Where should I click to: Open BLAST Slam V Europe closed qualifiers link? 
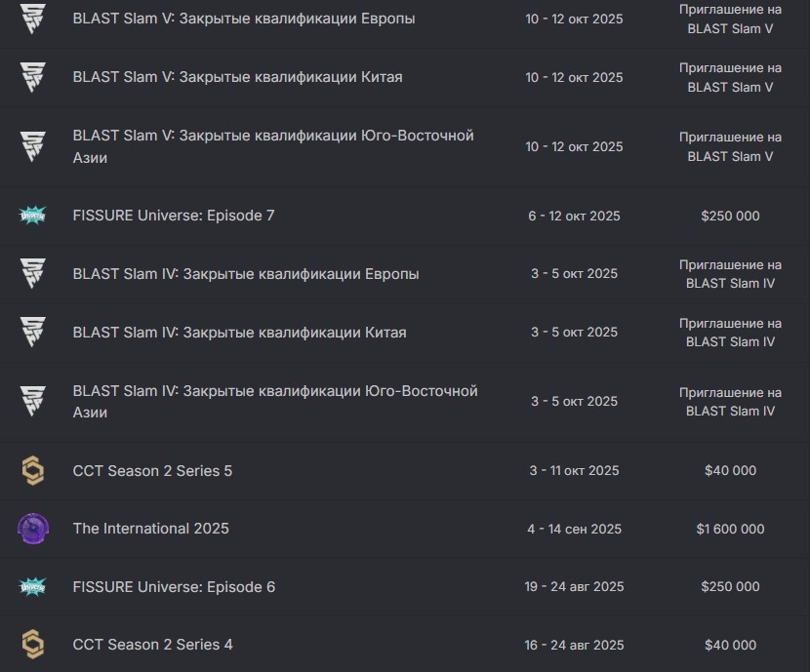243,19
